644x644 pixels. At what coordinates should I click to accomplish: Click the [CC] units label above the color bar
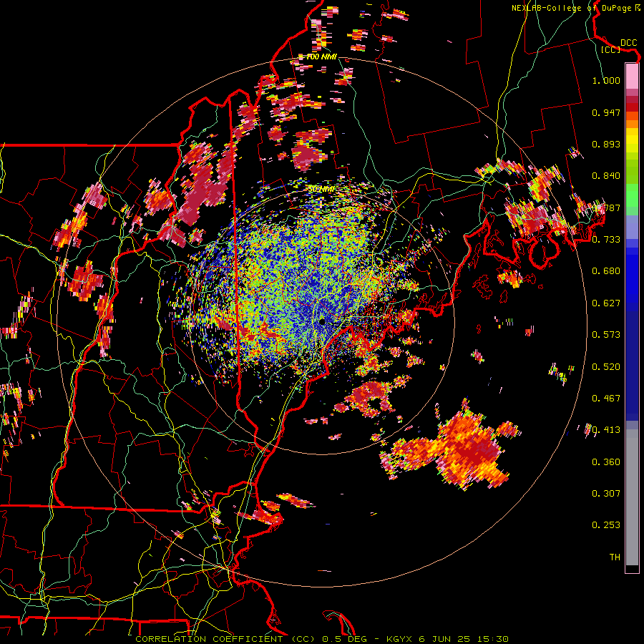[x=610, y=49]
